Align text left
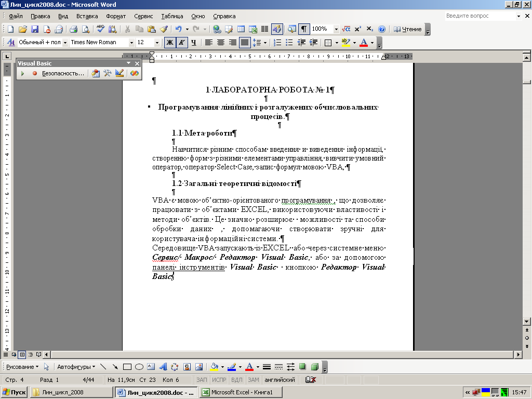Viewport: 532px width, 399px height. coord(209,43)
